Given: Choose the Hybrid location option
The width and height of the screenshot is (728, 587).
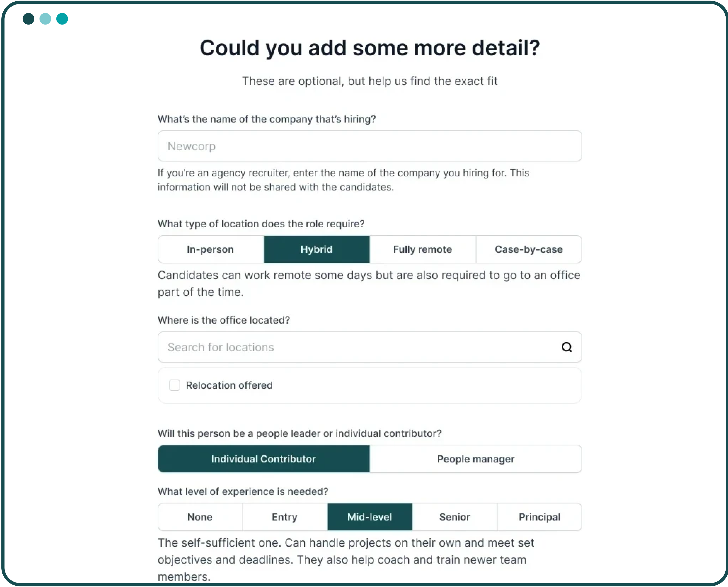Looking at the screenshot, I should (317, 249).
